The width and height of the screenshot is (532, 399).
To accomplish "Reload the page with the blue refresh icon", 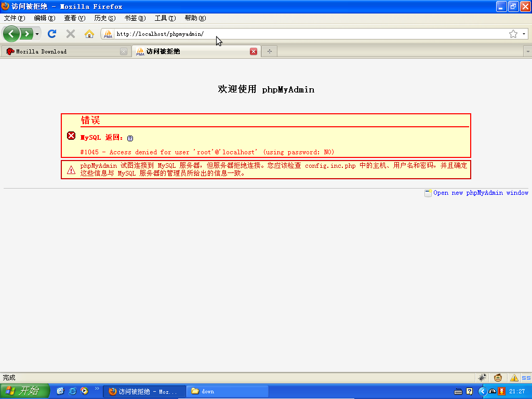I will tap(52, 34).
